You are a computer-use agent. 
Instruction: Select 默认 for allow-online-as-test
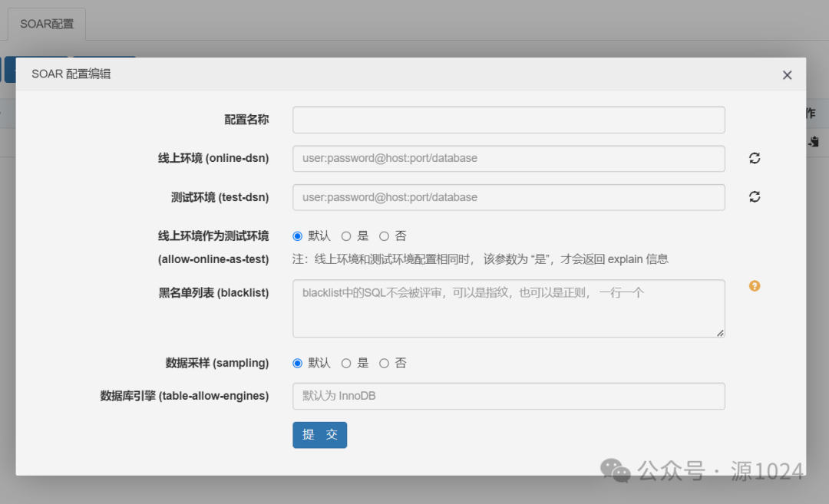(298, 236)
